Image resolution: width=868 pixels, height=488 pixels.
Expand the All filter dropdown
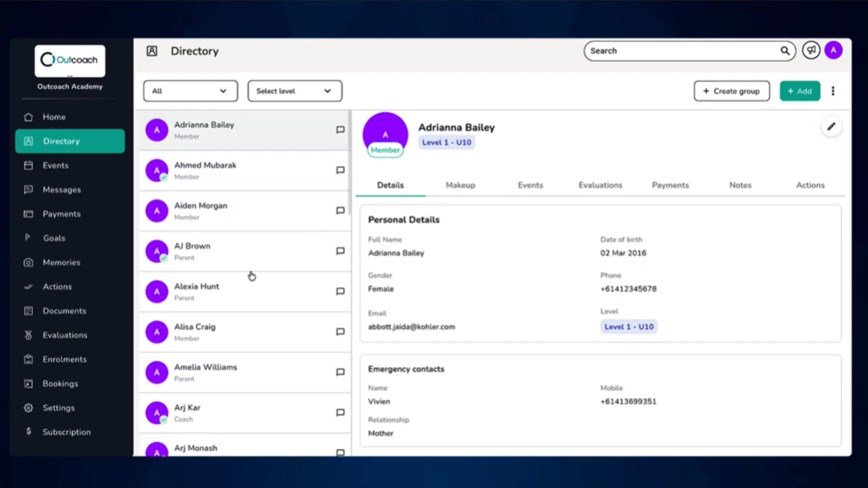tap(190, 91)
